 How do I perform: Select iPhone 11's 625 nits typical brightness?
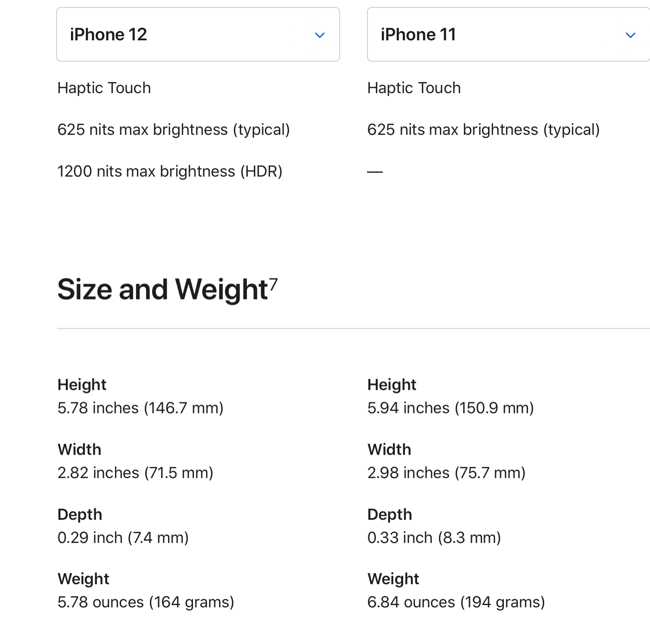tap(483, 130)
